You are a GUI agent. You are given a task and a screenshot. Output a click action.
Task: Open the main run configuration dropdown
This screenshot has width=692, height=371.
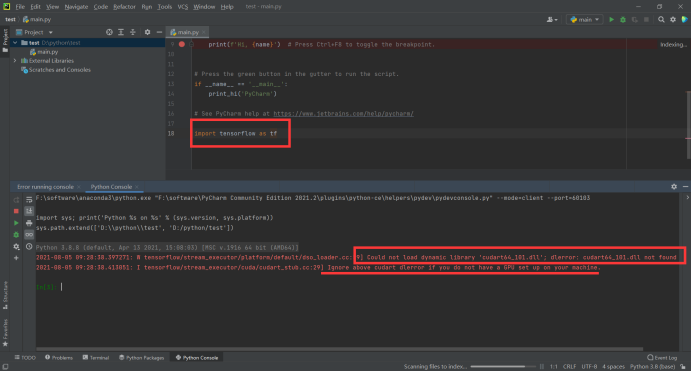tap(584, 19)
